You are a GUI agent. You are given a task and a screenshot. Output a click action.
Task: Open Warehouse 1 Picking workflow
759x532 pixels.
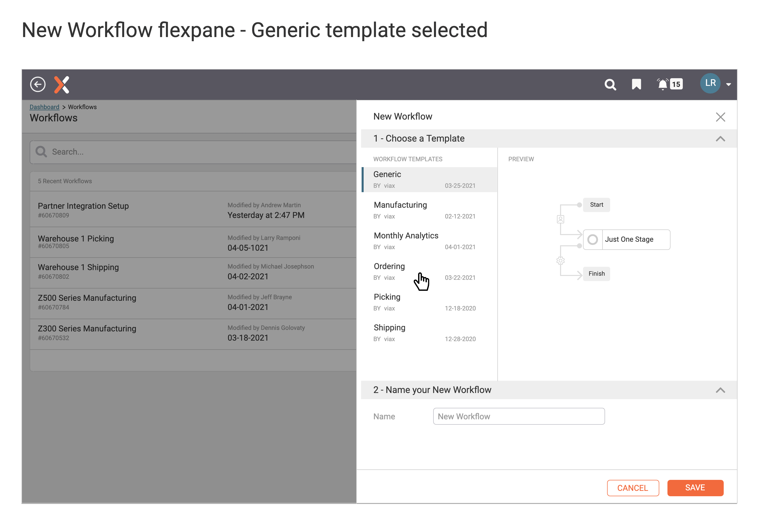pyautogui.click(x=193, y=242)
